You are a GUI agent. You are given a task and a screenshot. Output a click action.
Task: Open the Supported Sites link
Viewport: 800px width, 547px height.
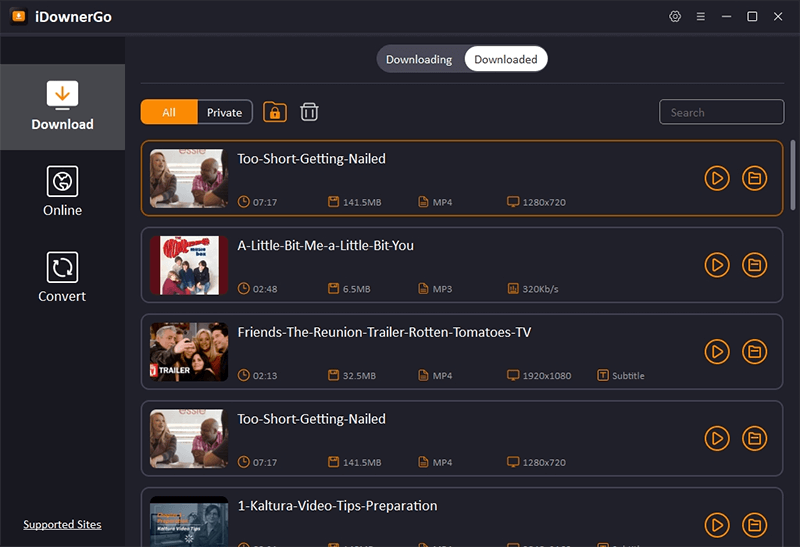click(x=62, y=525)
